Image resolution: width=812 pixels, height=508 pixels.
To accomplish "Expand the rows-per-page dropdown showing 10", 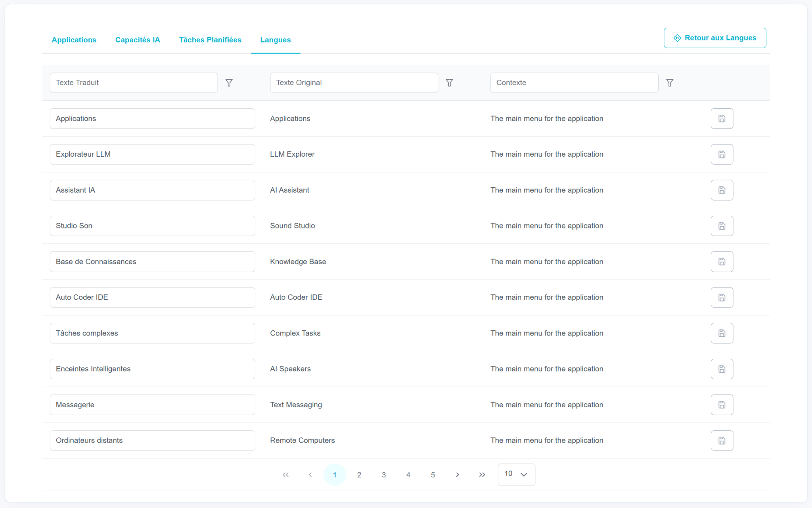I will click(516, 474).
